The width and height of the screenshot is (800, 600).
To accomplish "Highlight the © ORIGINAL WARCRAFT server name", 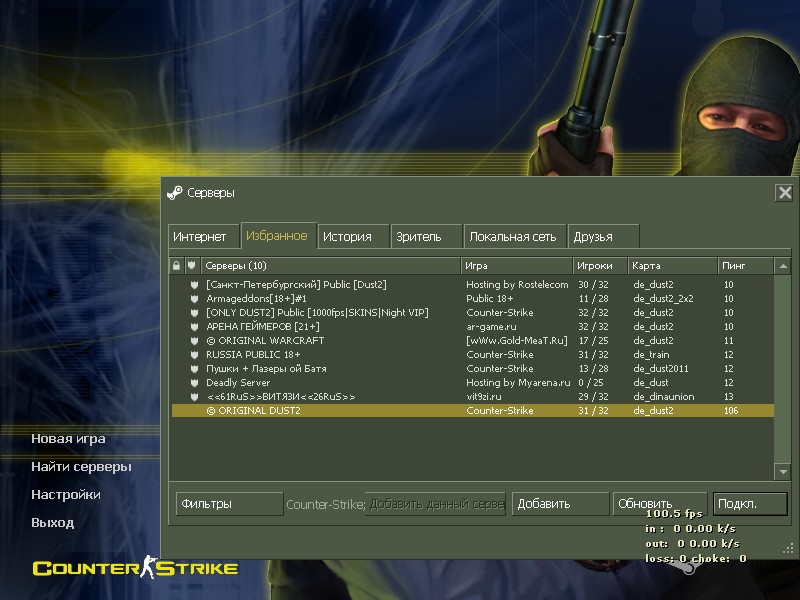I will point(265,341).
